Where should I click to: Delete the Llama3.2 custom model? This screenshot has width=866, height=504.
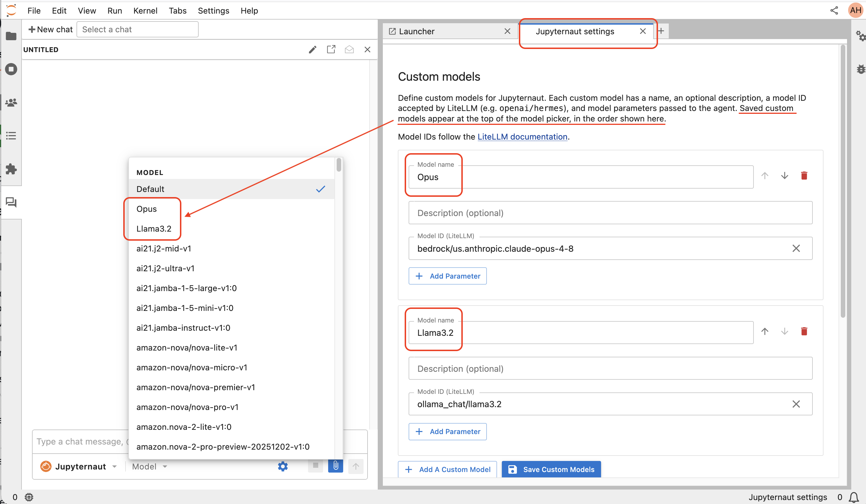coord(804,331)
